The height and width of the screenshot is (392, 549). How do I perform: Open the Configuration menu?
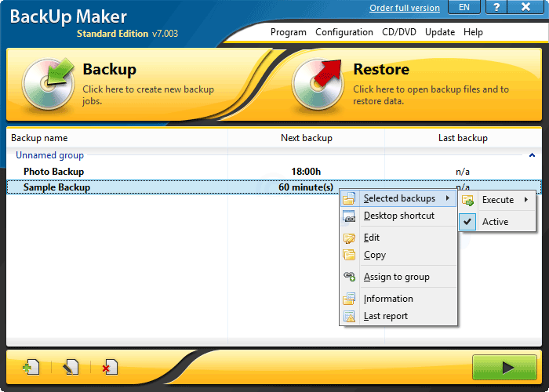click(344, 32)
